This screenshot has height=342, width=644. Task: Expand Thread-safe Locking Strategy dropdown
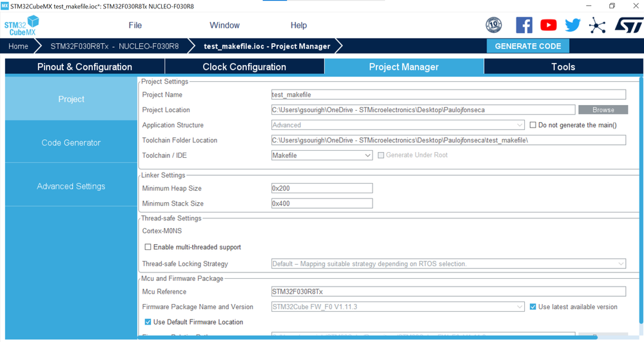[449, 263]
